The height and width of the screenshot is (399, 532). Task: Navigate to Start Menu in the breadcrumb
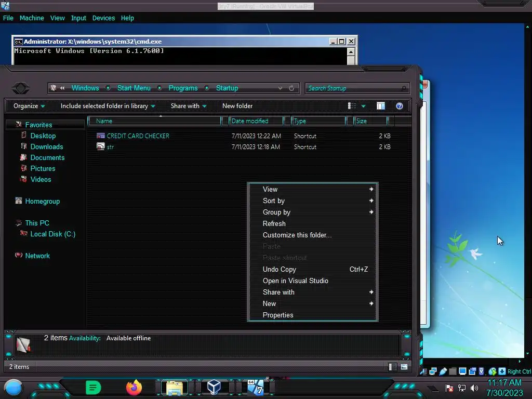134,88
